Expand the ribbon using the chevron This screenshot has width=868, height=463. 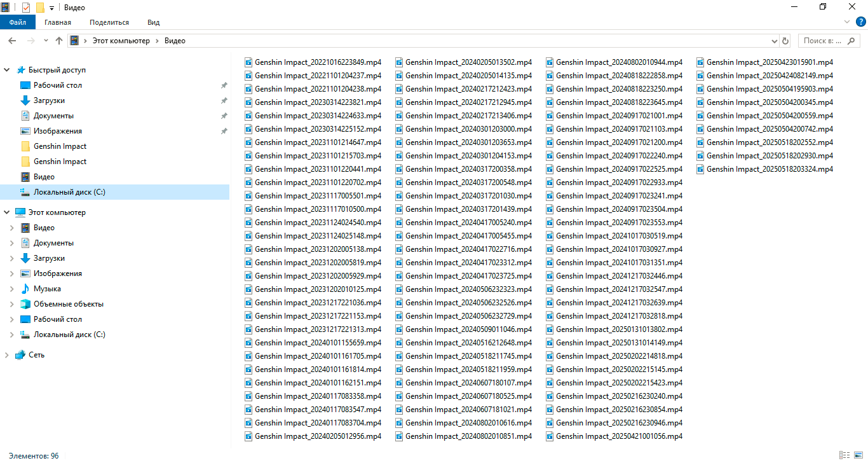click(847, 22)
